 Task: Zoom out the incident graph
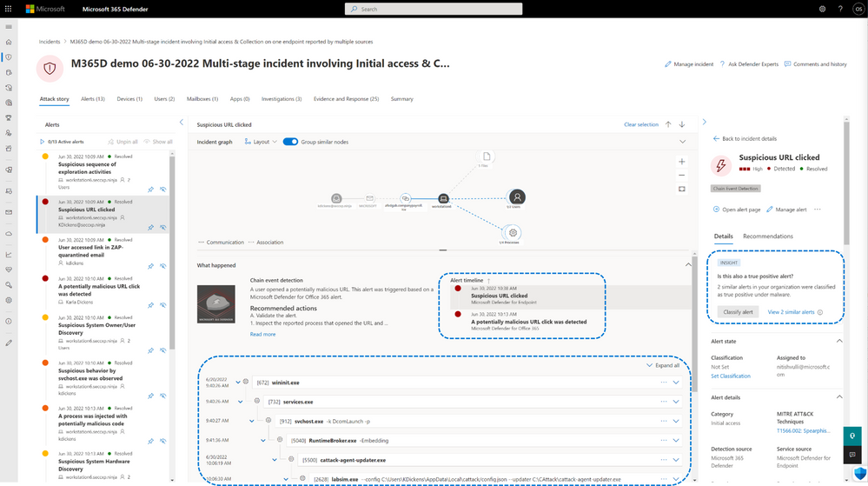(x=682, y=175)
